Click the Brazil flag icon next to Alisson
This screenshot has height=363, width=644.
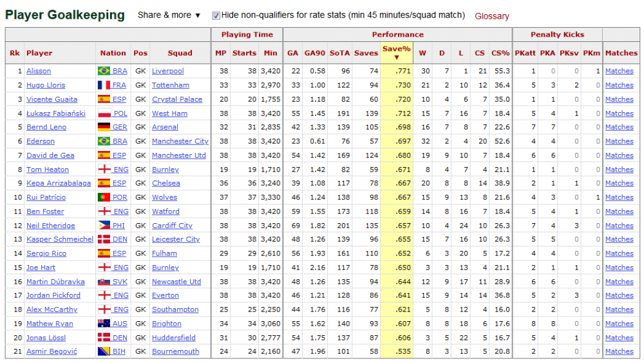[x=104, y=71]
